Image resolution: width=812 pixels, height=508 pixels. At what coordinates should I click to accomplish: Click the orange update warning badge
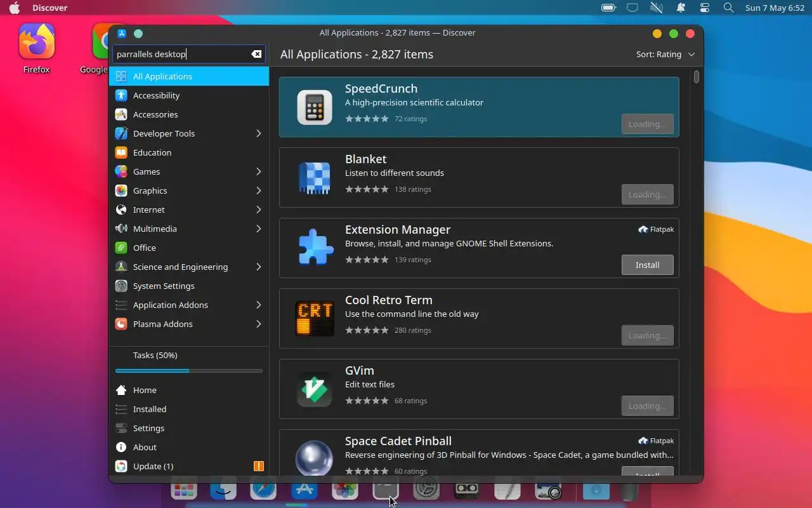pos(258,466)
